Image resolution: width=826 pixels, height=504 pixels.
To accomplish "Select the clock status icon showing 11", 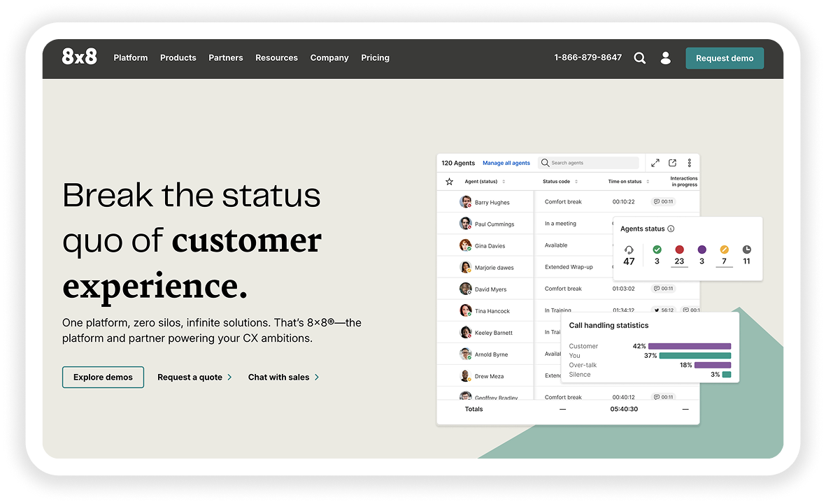I will click(x=746, y=250).
